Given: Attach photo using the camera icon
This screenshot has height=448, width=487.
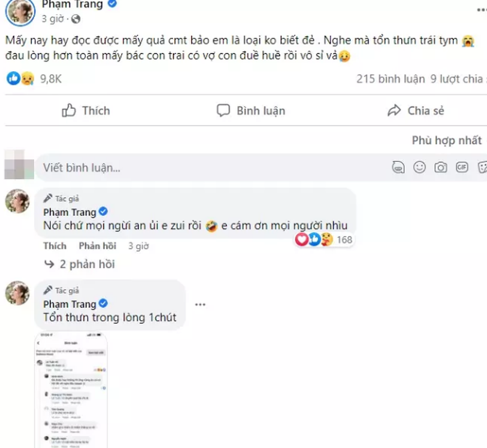Looking at the screenshot, I should 440,167.
